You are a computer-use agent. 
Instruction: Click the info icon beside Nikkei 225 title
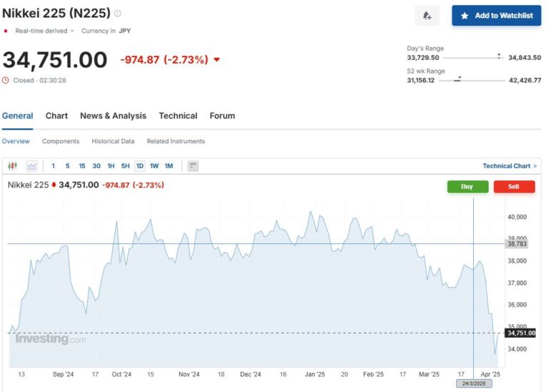coord(118,13)
